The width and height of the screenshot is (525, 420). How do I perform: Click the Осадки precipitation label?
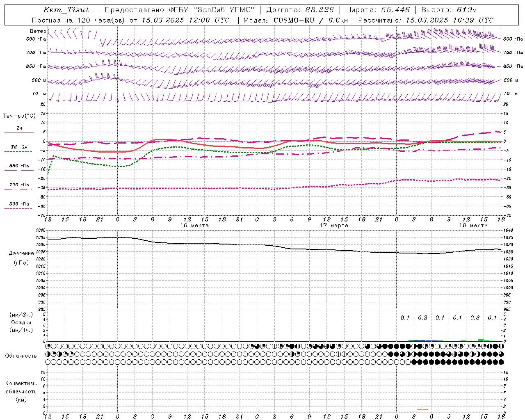pos(21,322)
